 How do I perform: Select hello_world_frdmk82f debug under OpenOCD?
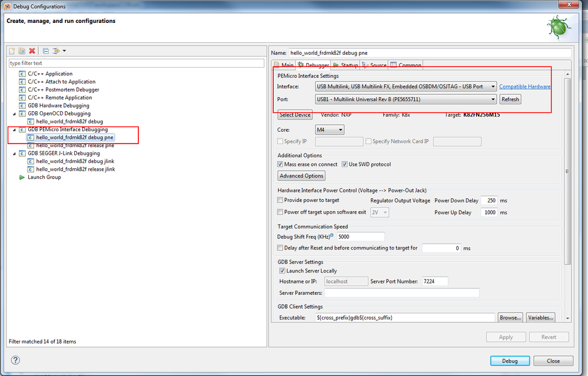pos(69,121)
